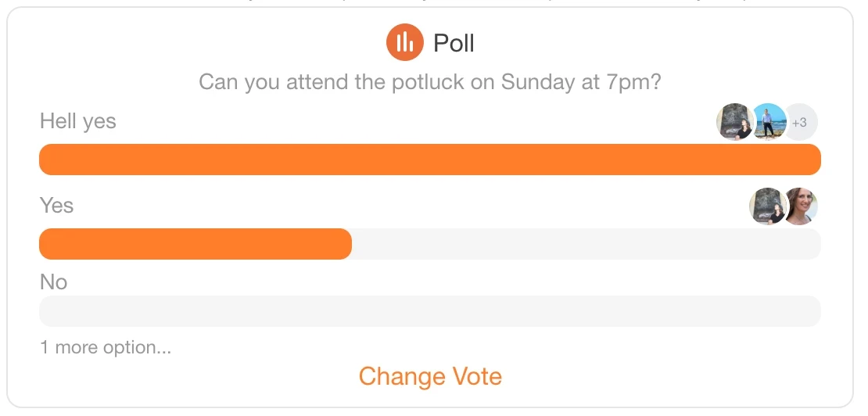Select the No option label
Image resolution: width=868 pixels, height=416 pixels.
coord(54,282)
